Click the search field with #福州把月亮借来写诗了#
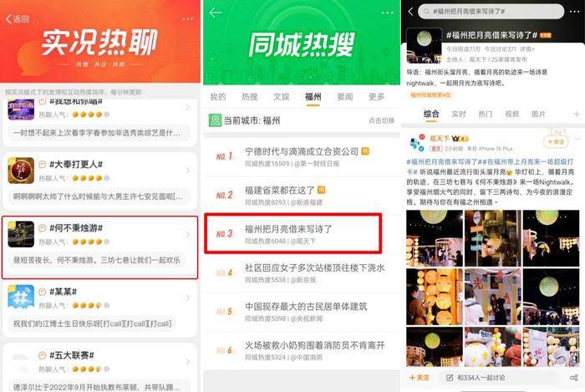 pyautogui.click(x=491, y=12)
